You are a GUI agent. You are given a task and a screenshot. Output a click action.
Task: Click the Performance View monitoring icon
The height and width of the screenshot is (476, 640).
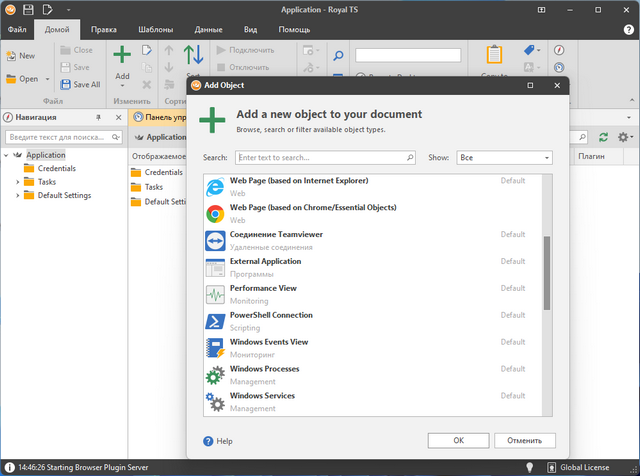[214, 294]
